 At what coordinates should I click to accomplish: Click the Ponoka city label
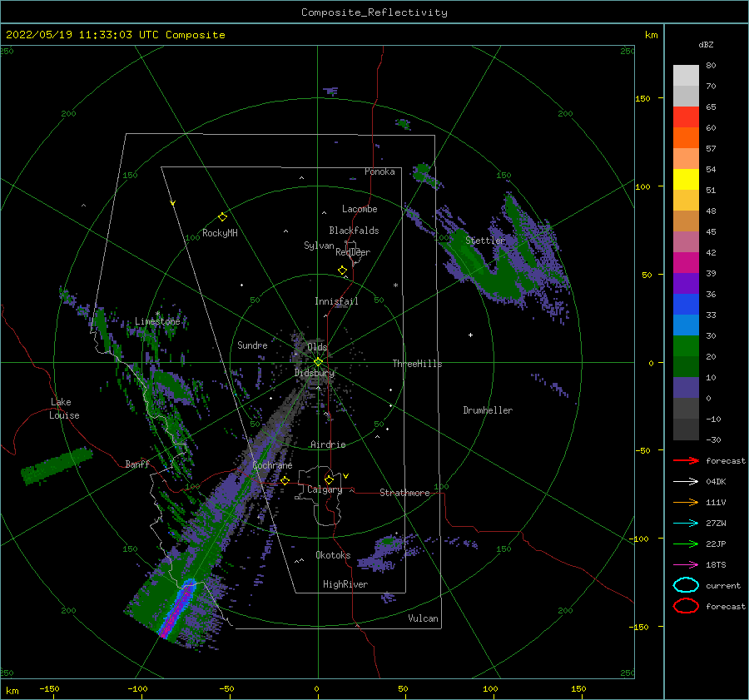coord(379,171)
